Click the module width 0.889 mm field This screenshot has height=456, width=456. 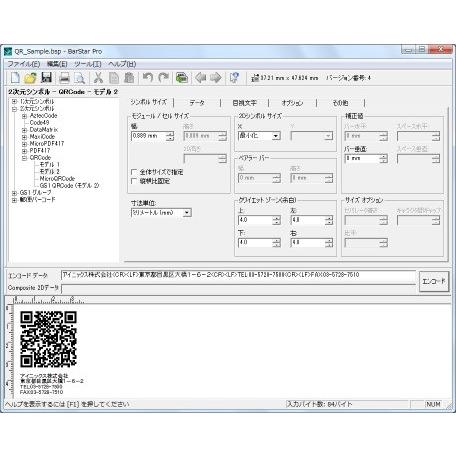(149, 136)
